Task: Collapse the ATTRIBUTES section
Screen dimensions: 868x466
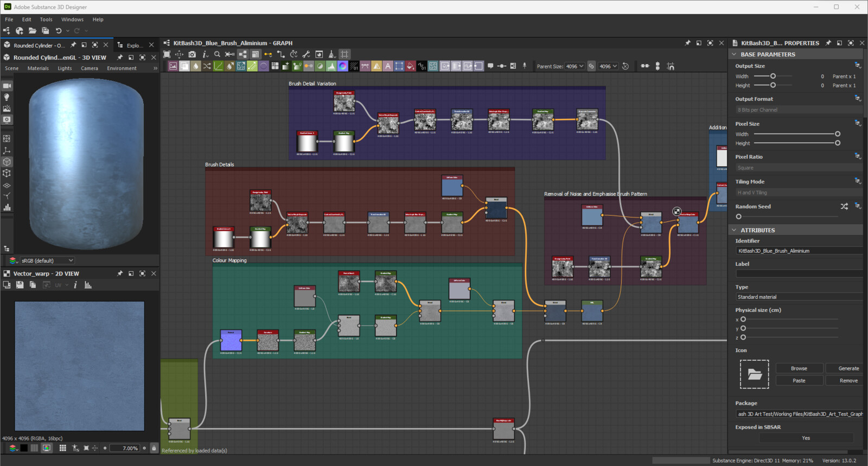Action: (735, 230)
